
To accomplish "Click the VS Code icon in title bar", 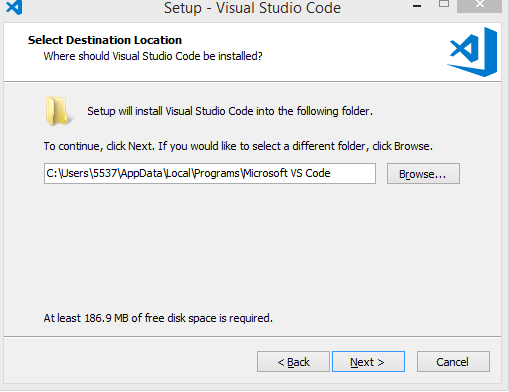I will coord(14,7).
